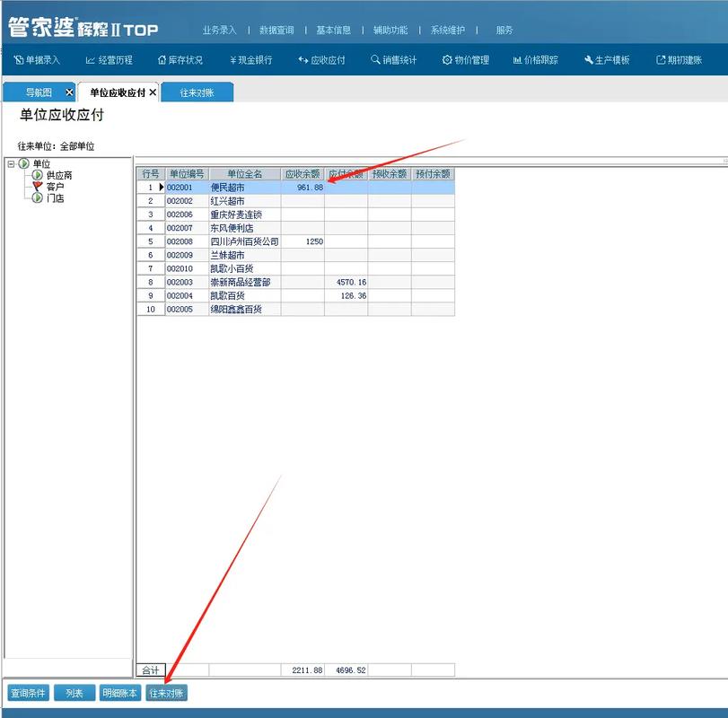The image size is (728, 718).
Task: Open the 基本信息 menu
Action: (x=333, y=31)
